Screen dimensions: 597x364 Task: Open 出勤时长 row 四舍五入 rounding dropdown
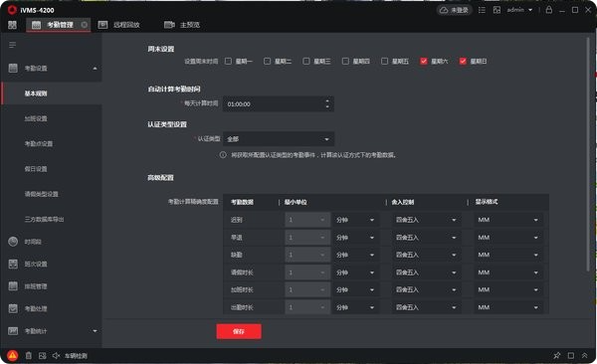pos(427,307)
